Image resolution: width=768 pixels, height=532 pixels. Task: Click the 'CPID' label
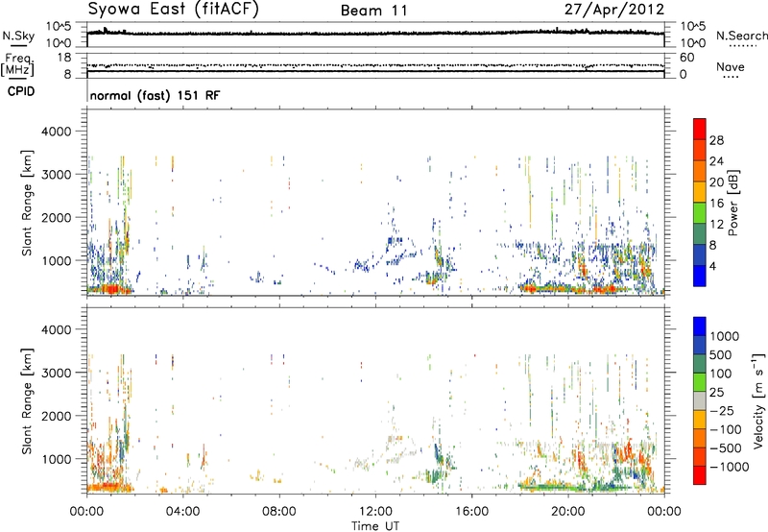[21, 91]
